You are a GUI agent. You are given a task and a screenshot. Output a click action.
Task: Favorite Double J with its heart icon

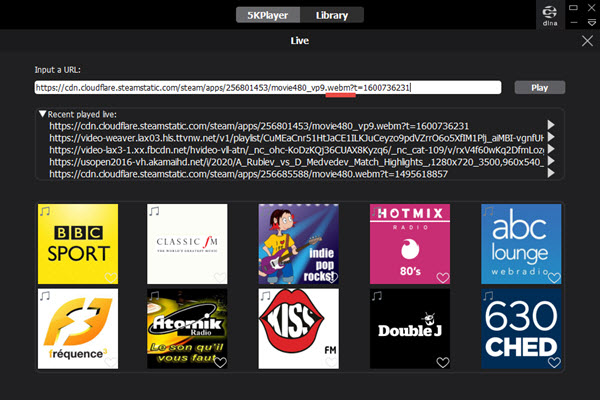click(443, 362)
